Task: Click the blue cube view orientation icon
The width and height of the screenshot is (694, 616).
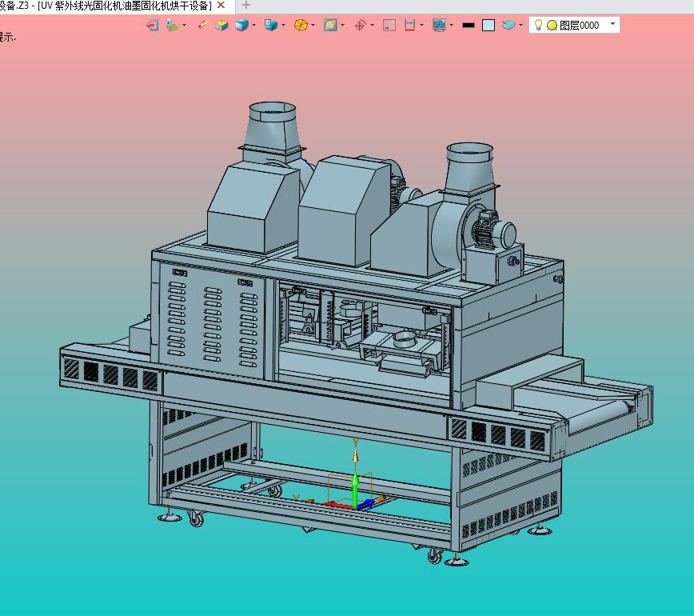Action: coord(270,26)
